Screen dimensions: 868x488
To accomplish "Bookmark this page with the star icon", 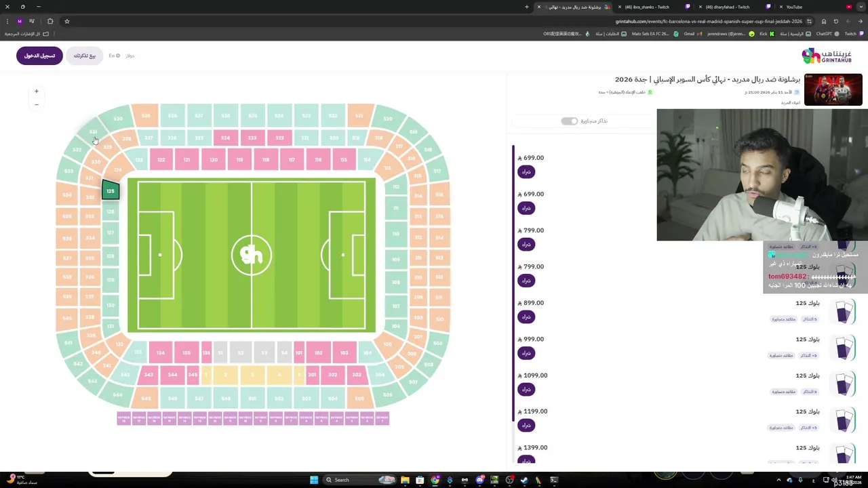I will pyautogui.click(x=67, y=21).
